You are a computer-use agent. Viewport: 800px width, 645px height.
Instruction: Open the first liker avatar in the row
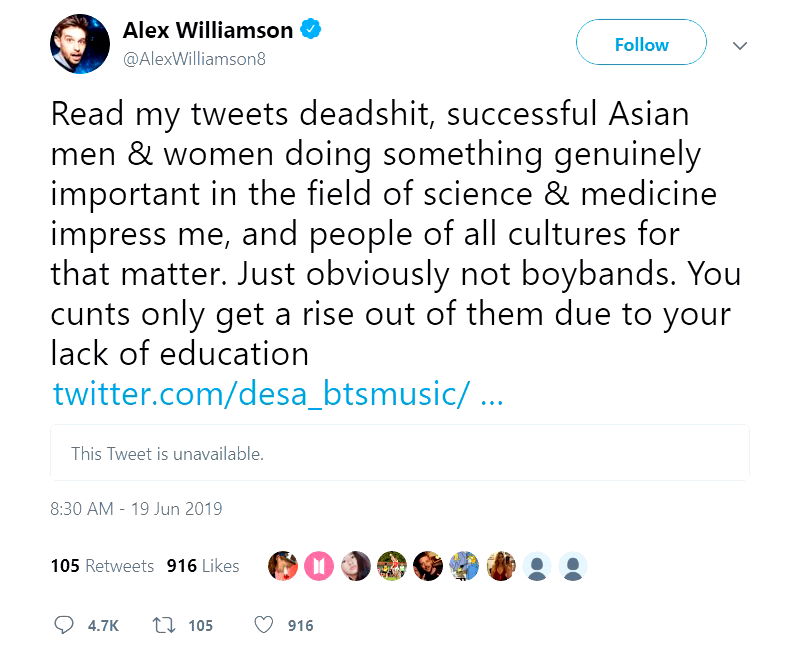point(283,566)
